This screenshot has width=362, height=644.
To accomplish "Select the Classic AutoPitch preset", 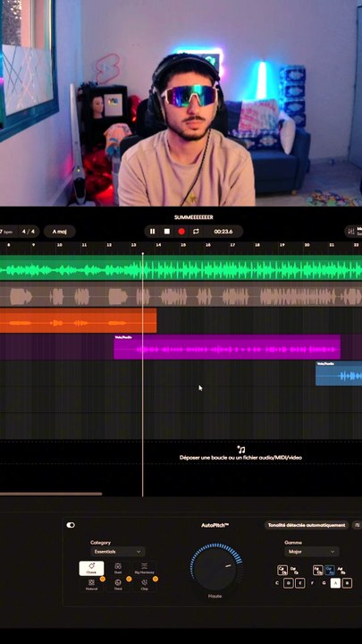I will (x=91, y=569).
